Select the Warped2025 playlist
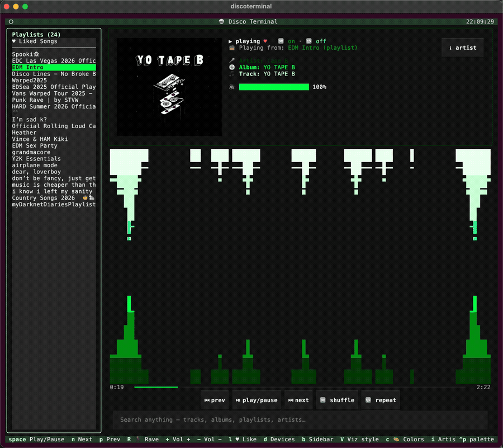Viewport: 503px width, 448px height. click(54, 80)
